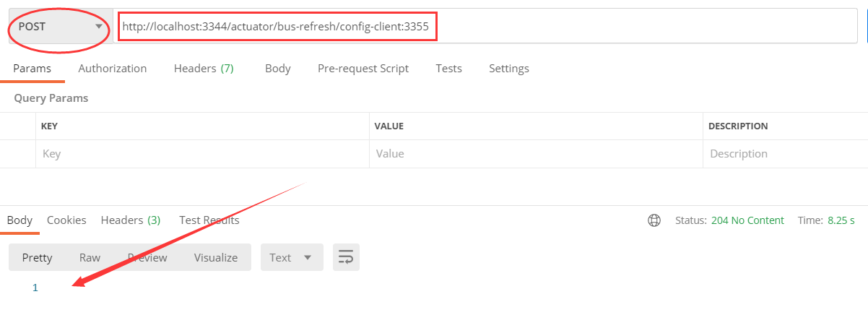Open the response Headers (3) tab
This screenshot has height=315, width=868.
(x=131, y=220)
